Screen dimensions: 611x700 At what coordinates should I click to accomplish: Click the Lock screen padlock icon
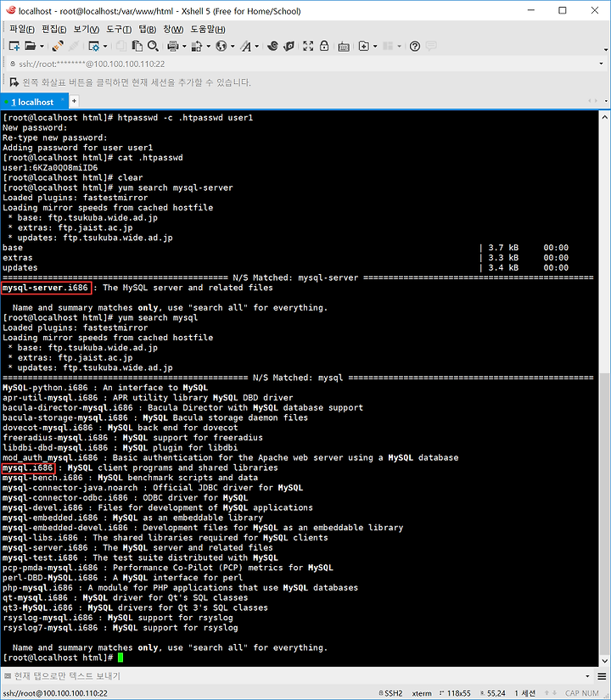click(x=324, y=46)
